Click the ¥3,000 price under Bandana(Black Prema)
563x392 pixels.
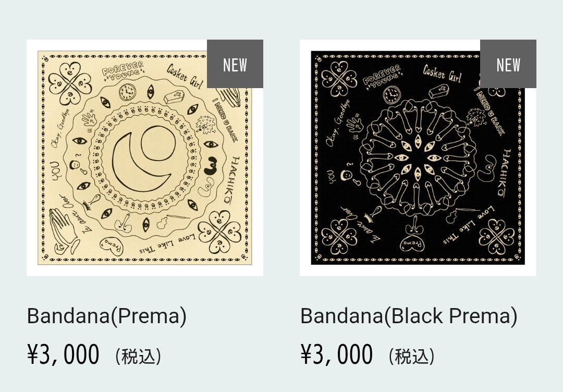coord(337,355)
